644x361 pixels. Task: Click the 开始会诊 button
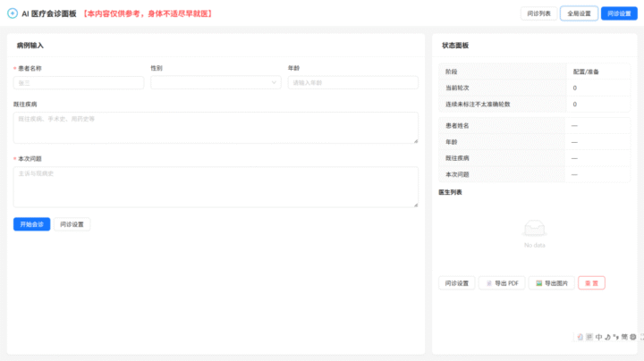point(31,224)
